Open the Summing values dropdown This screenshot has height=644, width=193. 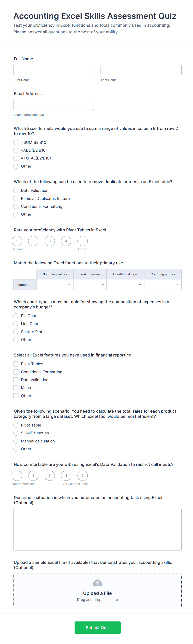point(55,284)
